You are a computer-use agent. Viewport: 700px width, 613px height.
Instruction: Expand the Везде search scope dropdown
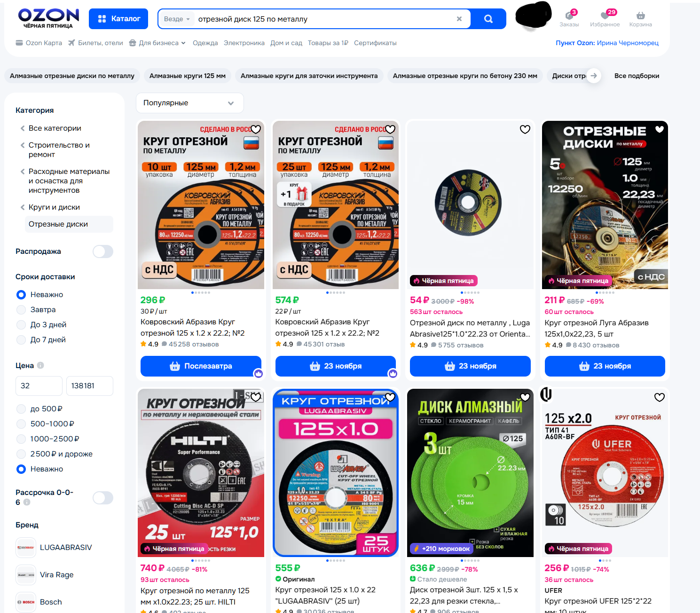click(x=177, y=19)
